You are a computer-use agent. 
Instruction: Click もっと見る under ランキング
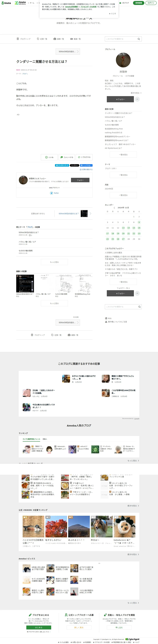tap(133, 461)
